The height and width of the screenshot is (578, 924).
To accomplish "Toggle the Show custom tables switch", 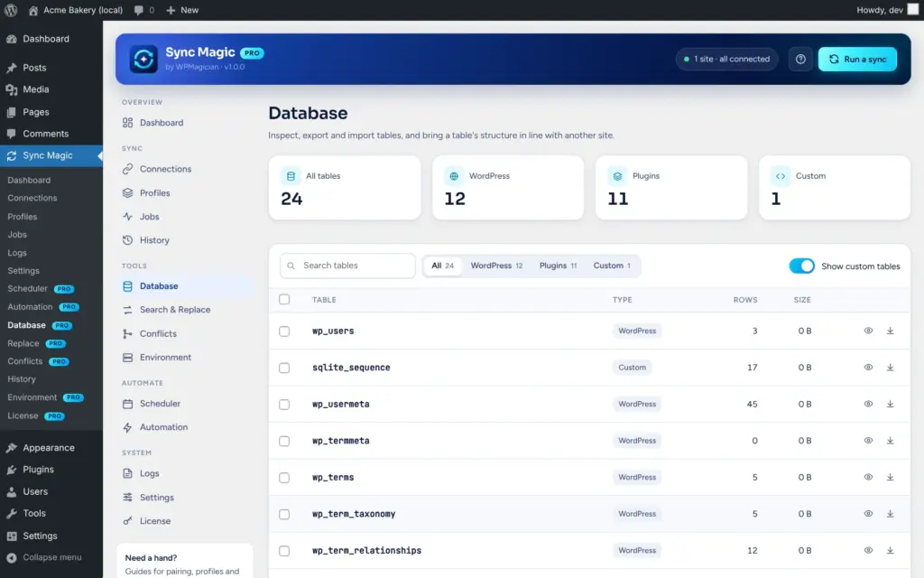I will 801,266.
